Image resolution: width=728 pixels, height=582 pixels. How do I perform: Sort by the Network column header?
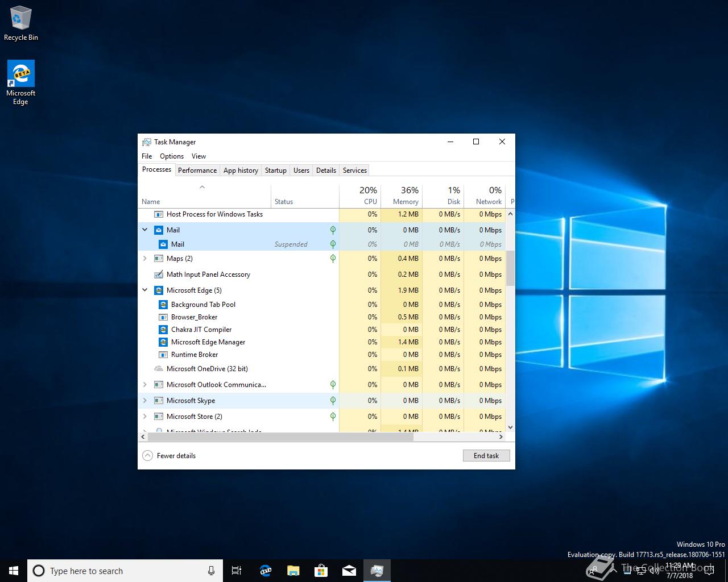(x=485, y=196)
